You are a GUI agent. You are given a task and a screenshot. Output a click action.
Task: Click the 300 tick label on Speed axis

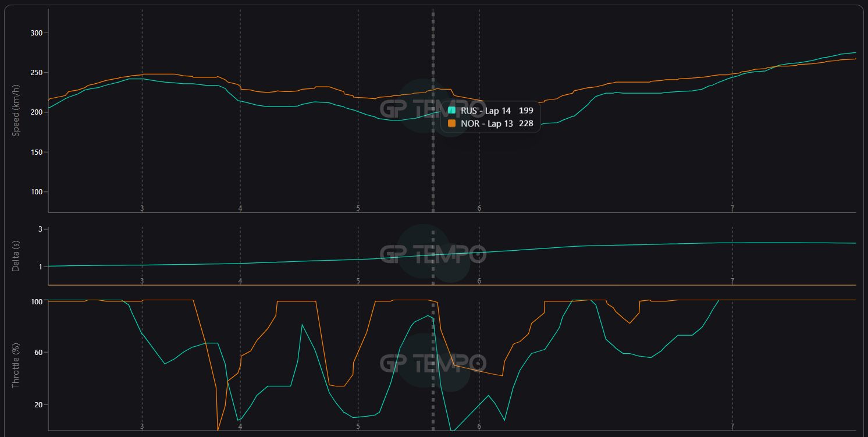[x=37, y=33]
